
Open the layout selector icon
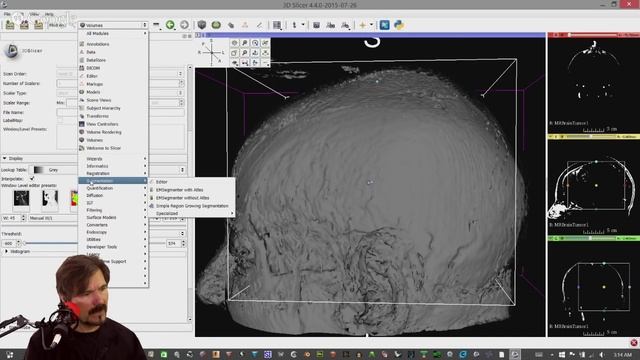(x=277, y=25)
